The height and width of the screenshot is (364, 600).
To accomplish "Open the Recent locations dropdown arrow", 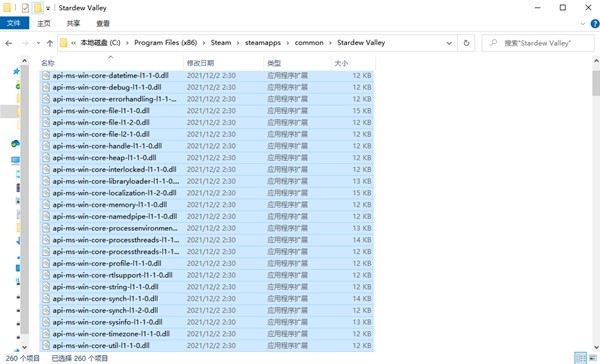I will (38, 43).
